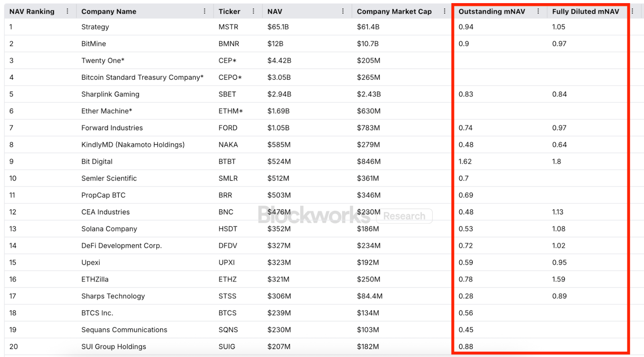Select the BTBT ticker cell
Viewport: 644px width, 357px height.
(x=227, y=162)
